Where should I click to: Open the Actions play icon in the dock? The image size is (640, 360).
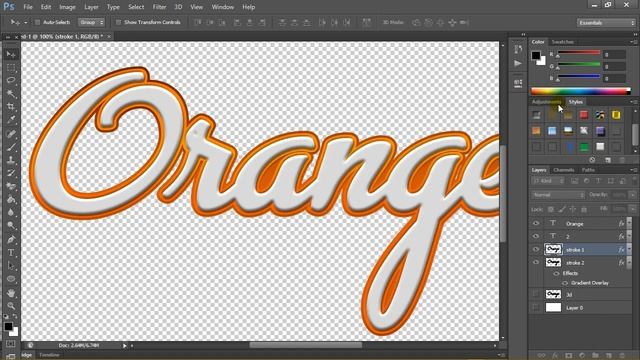point(518,64)
